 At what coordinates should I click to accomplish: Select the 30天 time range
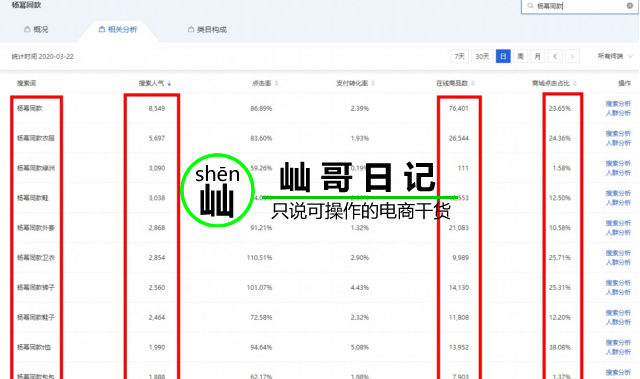[482, 56]
